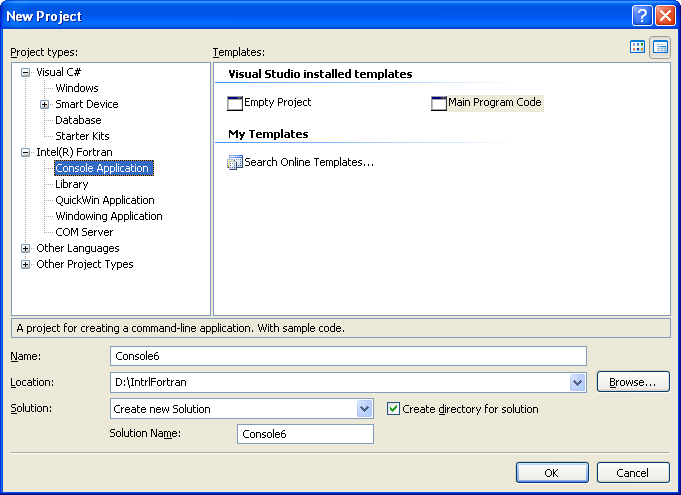Viewport: 681px width, 495px height.
Task: Focus the Solution Name input field
Action: click(305, 434)
